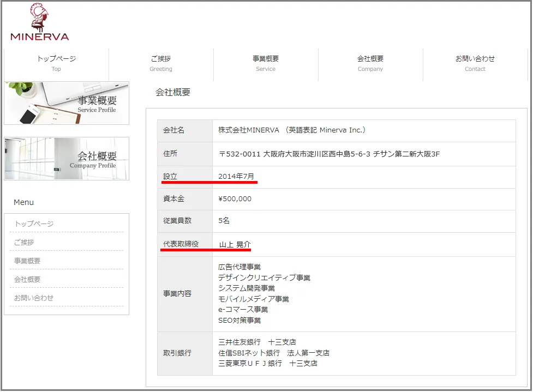533x392 pixels.
Task: Select トップページ in the side Menu
Action: [x=34, y=224]
